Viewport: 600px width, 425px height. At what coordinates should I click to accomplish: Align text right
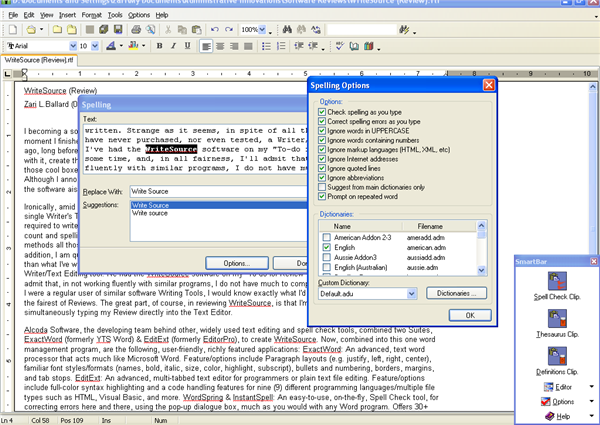click(234, 46)
